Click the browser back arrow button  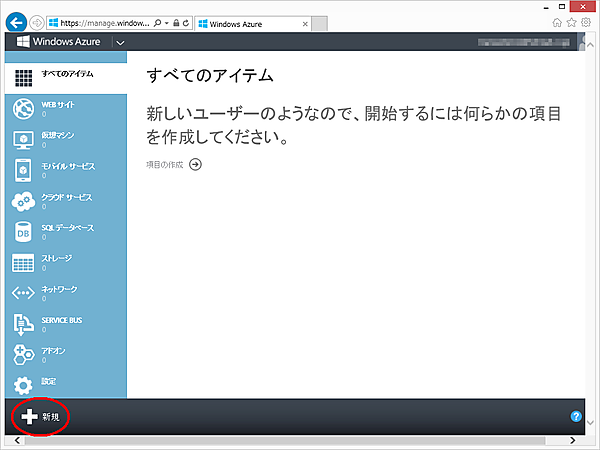[16, 21]
